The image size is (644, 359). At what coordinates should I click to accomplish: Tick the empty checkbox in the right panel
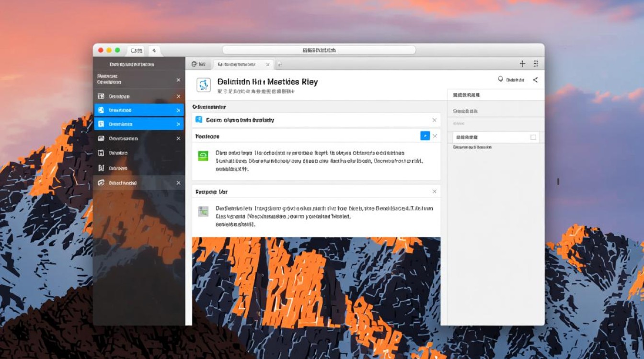533,137
